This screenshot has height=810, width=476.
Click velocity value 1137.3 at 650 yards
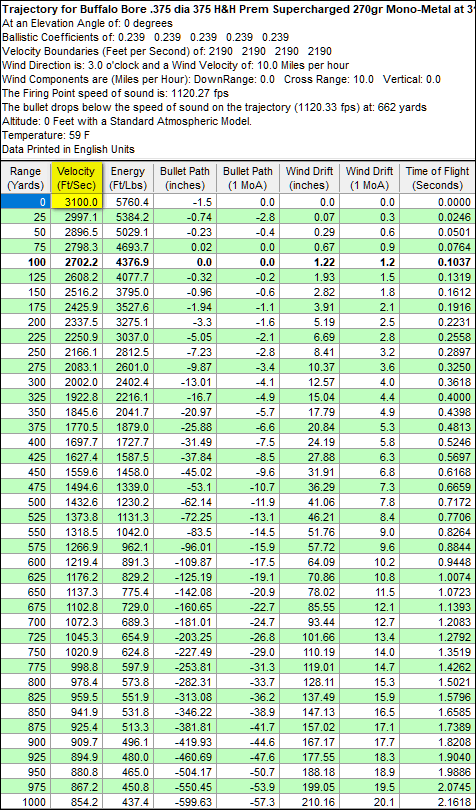pos(78,591)
